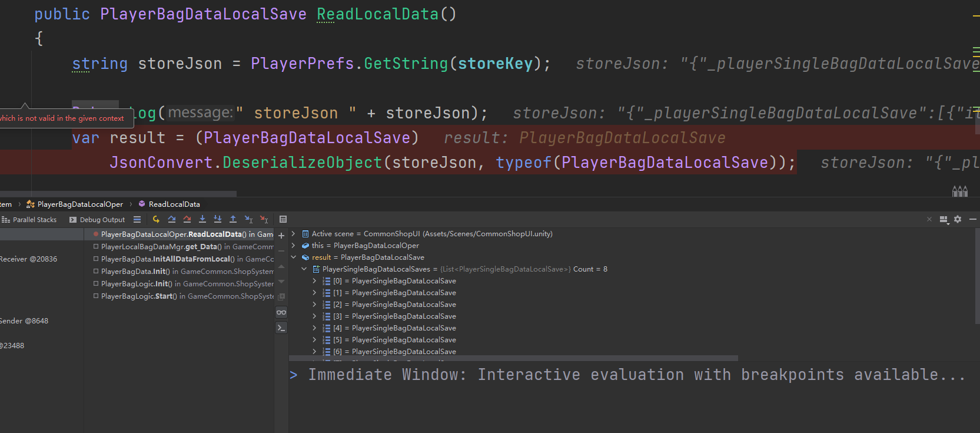Viewport: 980px width, 433px height.
Task: Click the Step Out up-arrow icon
Action: point(233,219)
